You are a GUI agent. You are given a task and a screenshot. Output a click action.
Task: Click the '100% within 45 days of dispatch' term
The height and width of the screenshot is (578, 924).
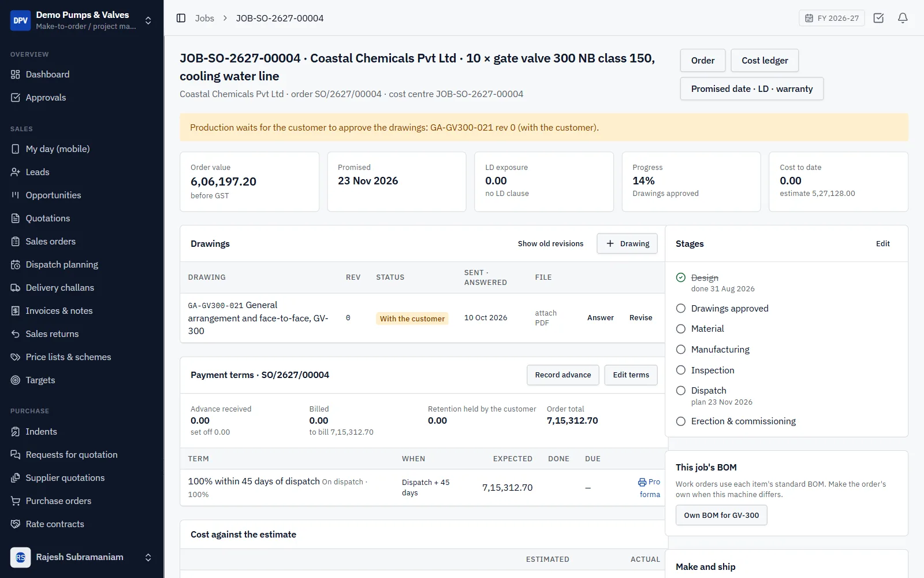[254, 481]
